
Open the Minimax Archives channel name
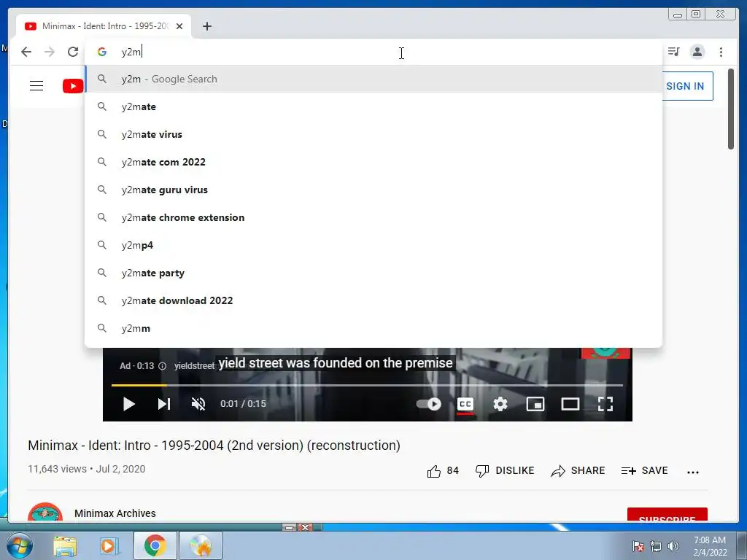[x=115, y=513]
